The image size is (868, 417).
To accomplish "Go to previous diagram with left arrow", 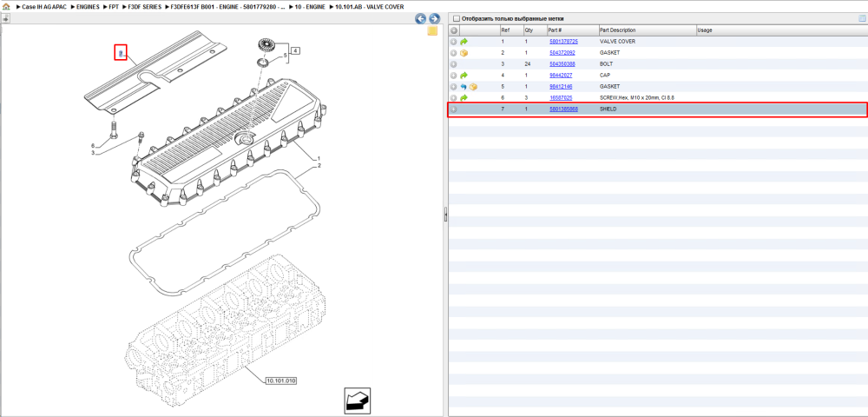I will coord(420,19).
